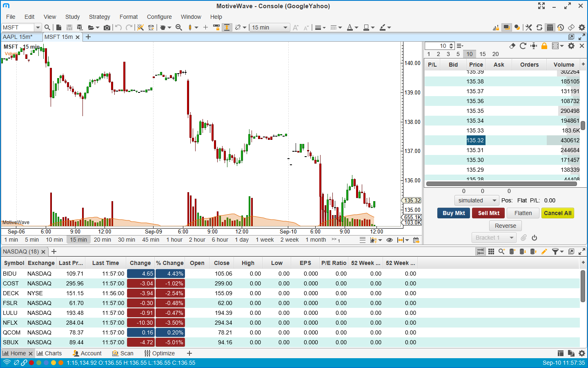
Task: Open the simulated account dropdown
Action: pyautogui.click(x=477, y=200)
